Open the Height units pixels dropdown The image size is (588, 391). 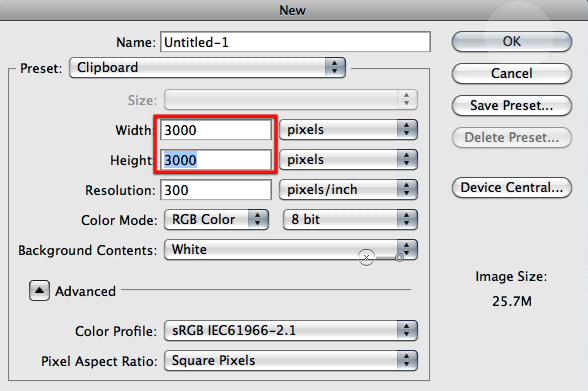348,160
